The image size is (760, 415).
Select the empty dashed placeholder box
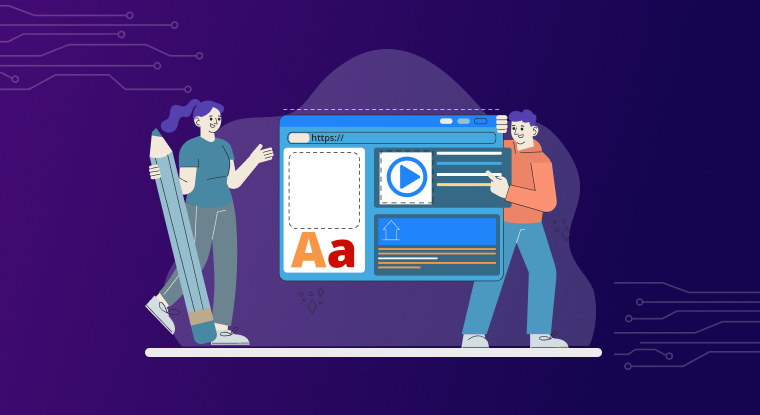[324, 190]
